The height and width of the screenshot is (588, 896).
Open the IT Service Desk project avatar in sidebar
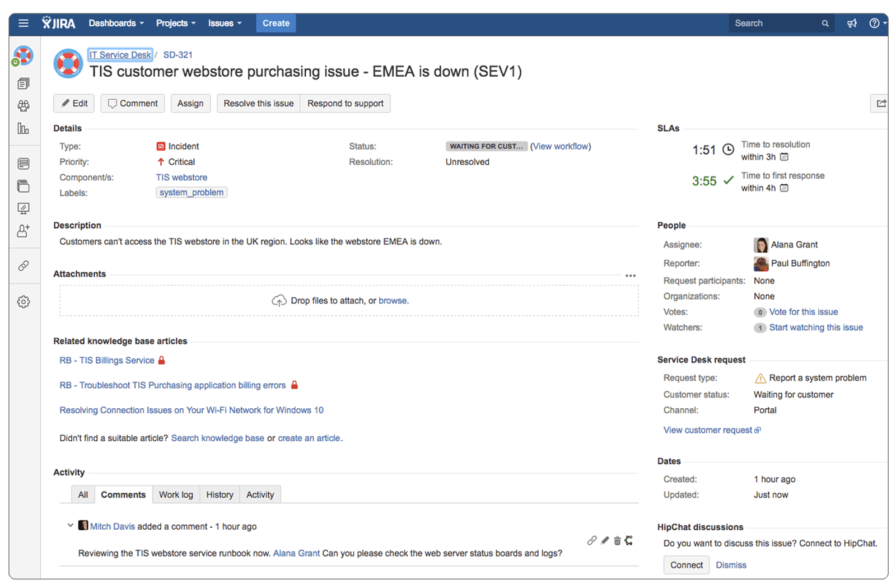pyautogui.click(x=23, y=56)
